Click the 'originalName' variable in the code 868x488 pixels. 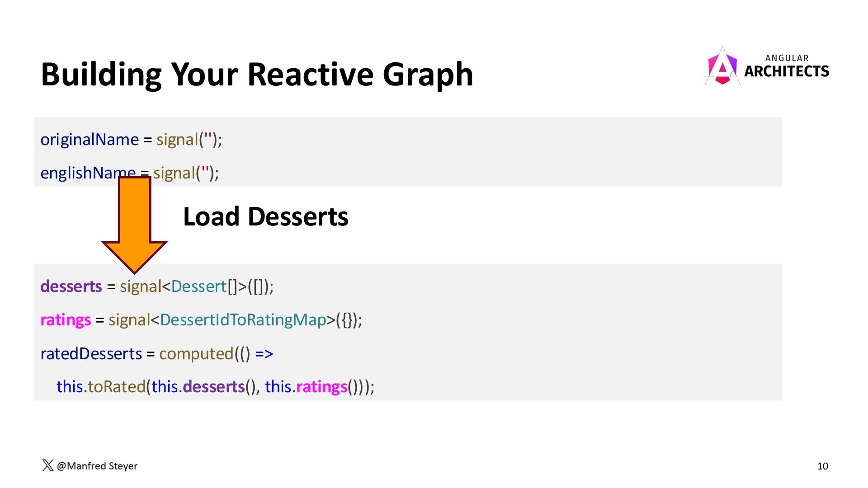(x=90, y=140)
